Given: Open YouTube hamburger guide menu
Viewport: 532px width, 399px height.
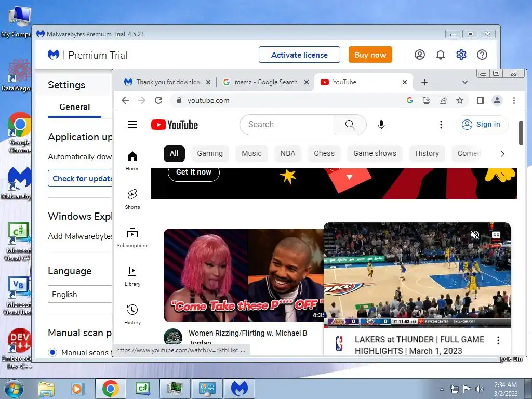Looking at the screenshot, I should coord(132,125).
